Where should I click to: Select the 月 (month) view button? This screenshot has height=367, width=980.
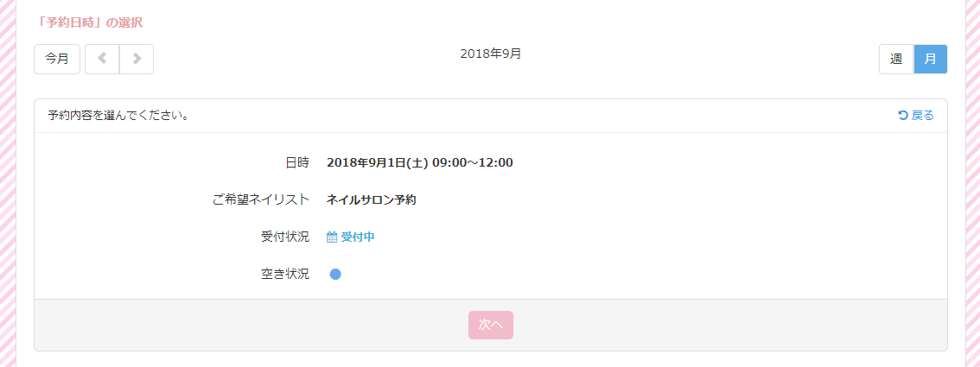click(930, 59)
